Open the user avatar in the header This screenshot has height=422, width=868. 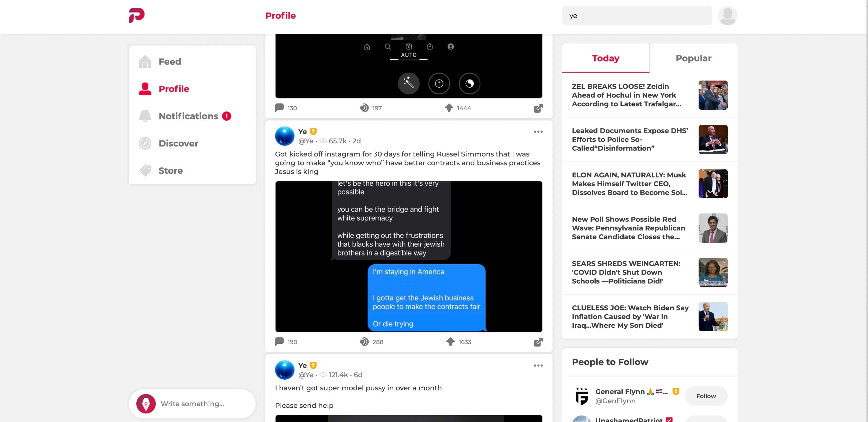tap(728, 16)
